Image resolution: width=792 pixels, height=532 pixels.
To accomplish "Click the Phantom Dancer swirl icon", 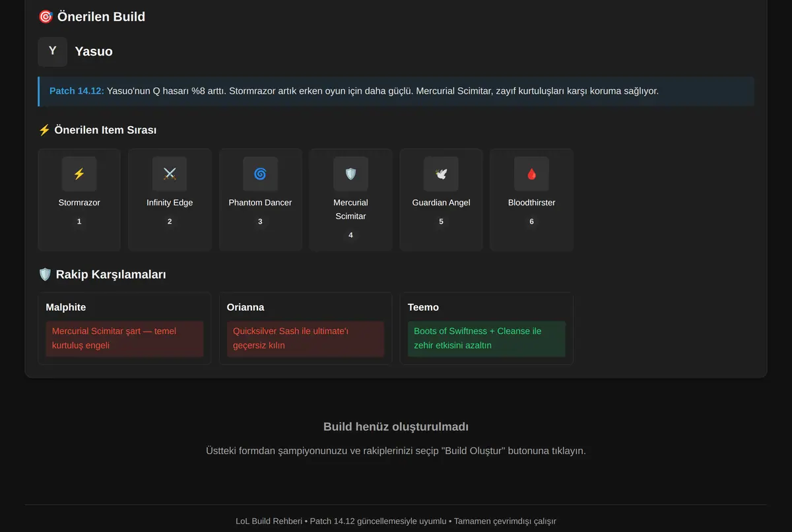I will (x=260, y=174).
